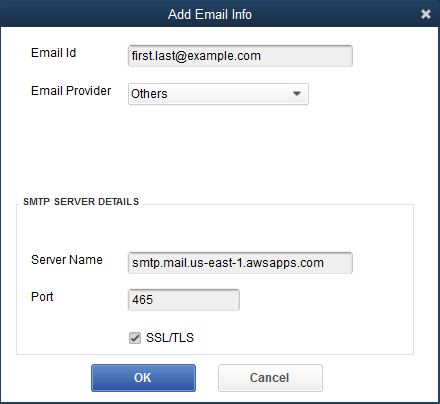
Task: Uncheck the SSL/TLS checkbox
Action: (x=135, y=338)
